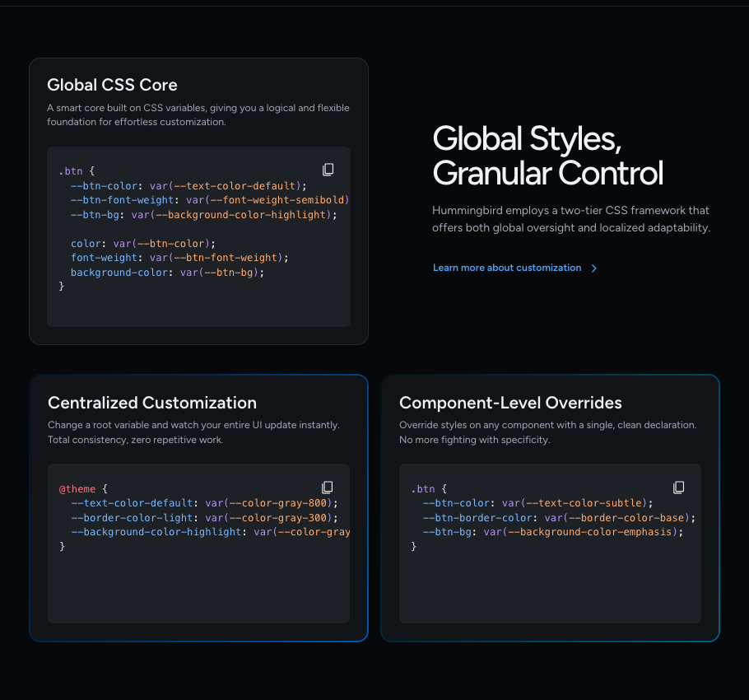Select the .btn selector in Global CSS Core
This screenshot has height=700, width=749.
point(70,170)
